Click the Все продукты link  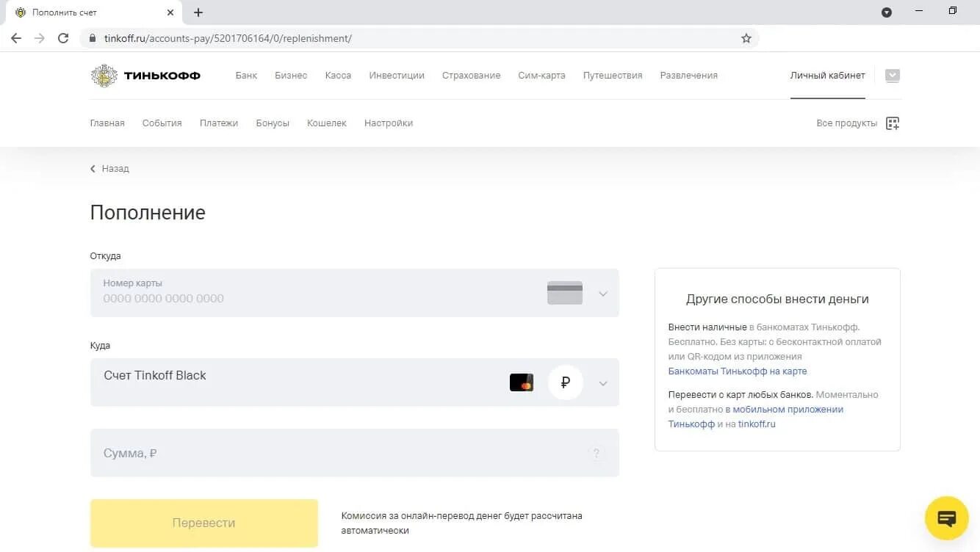pyautogui.click(x=846, y=123)
